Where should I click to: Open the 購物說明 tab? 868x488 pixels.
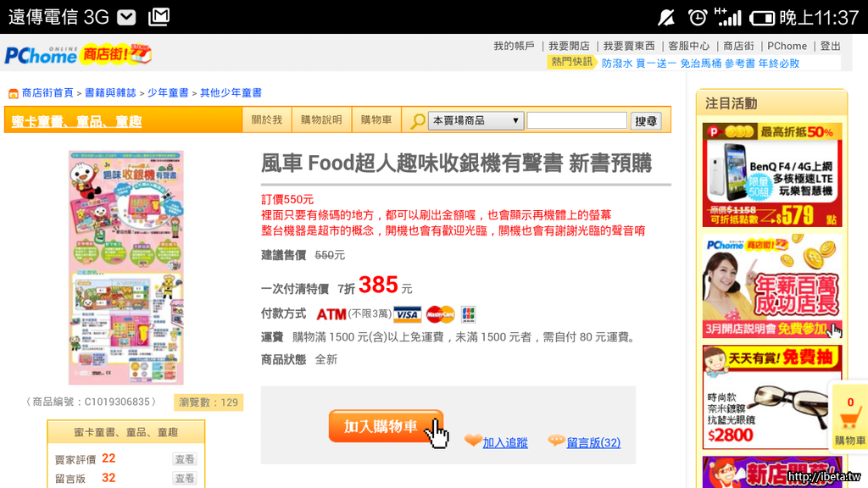[321, 120]
